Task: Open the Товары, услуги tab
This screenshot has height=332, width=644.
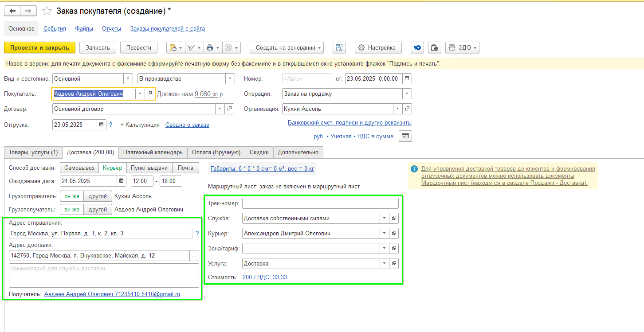Action: [x=33, y=152]
